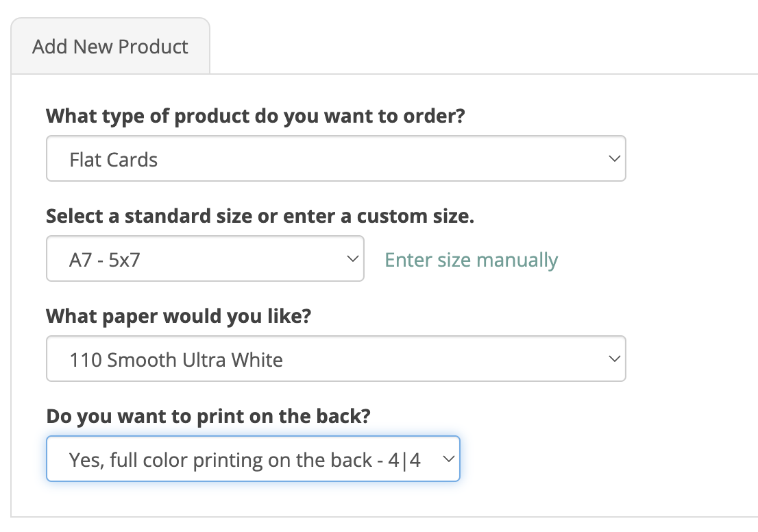Click the Add New Product tab
758x532 pixels.
click(x=110, y=47)
